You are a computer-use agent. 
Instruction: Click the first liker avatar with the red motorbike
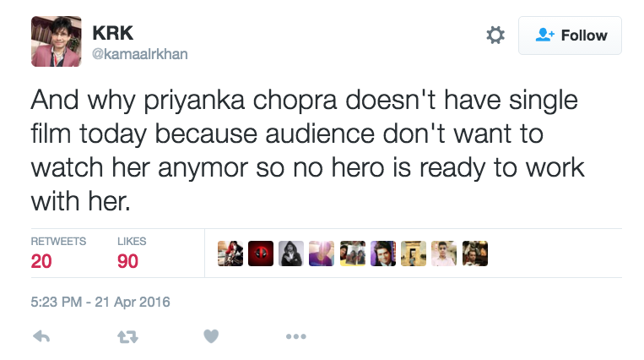(230, 254)
